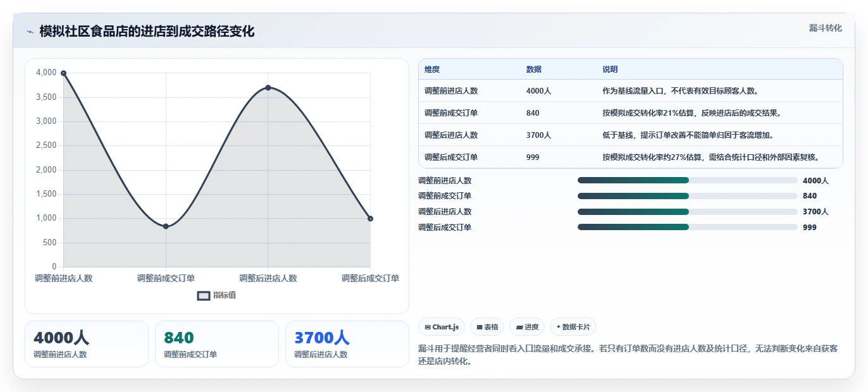The image size is (868, 392).
Task: Click the 4,000 tick label on the y-axis
Action: (46, 73)
